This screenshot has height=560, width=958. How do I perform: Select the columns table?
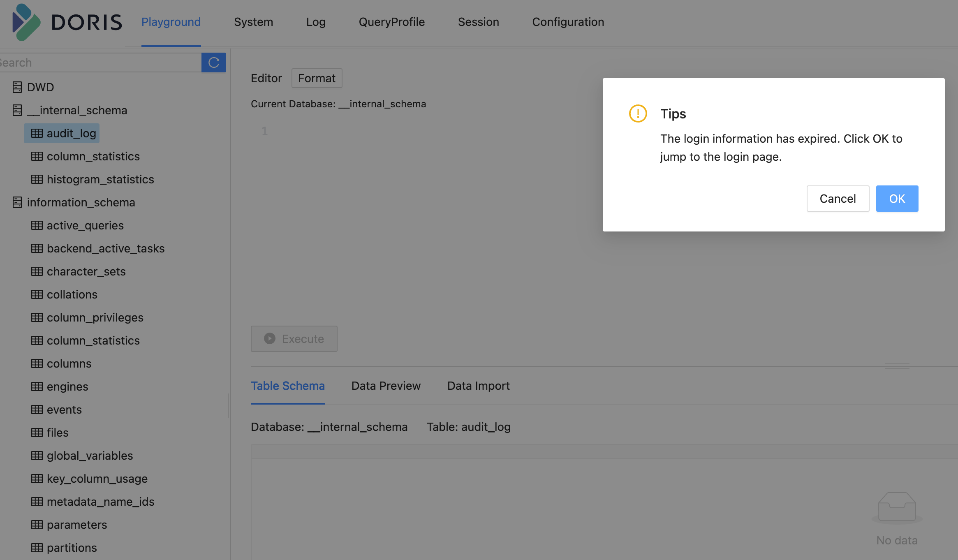[x=69, y=363]
